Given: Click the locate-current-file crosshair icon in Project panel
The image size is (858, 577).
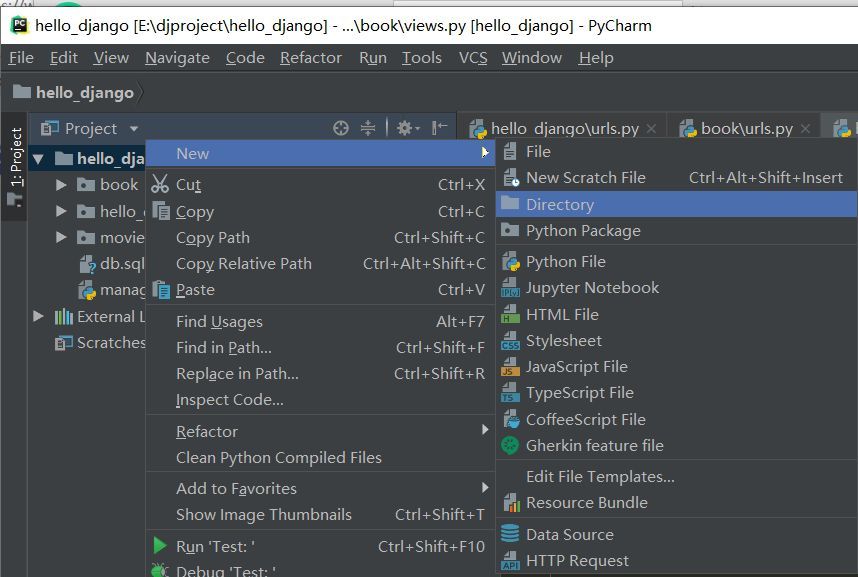Looking at the screenshot, I should pos(340,129).
